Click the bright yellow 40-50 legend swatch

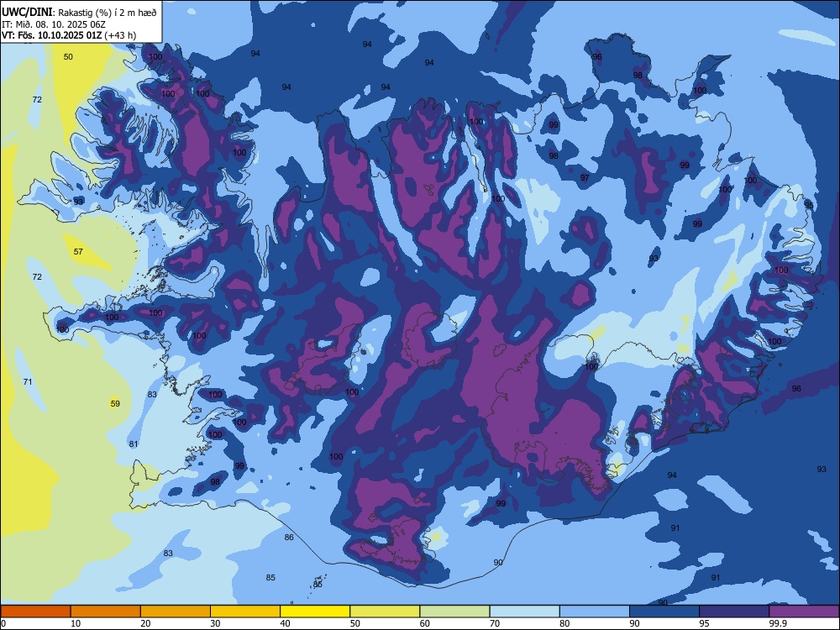[x=315, y=612]
